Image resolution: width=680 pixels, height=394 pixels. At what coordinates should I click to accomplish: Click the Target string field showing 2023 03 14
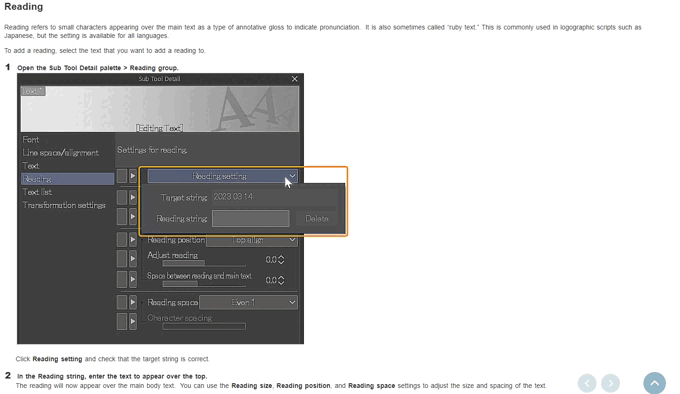[274, 197]
